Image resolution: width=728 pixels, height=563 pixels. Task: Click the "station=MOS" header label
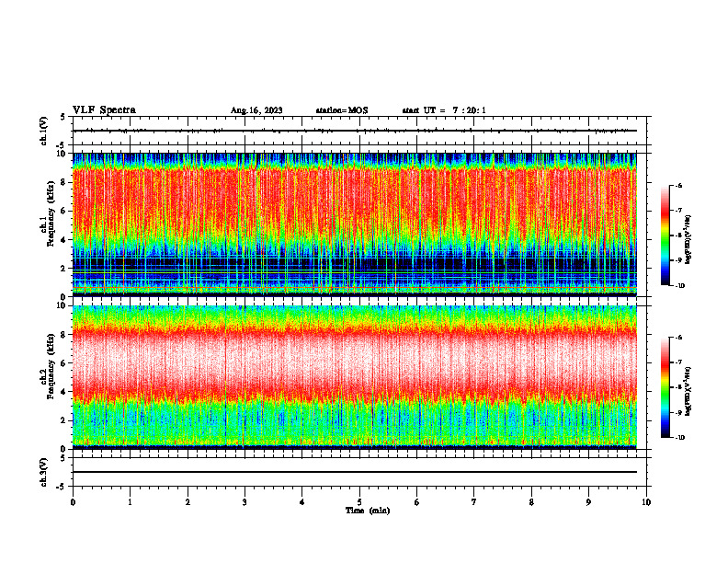click(342, 110)
